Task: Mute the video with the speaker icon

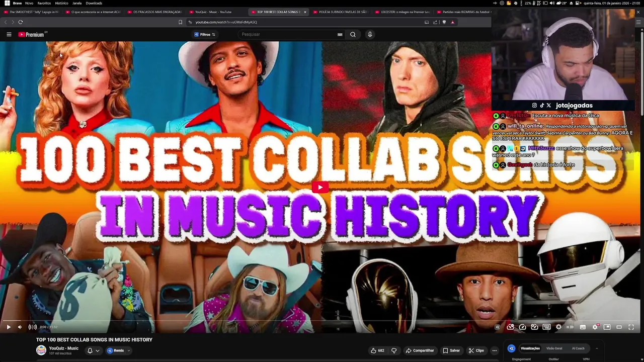Action: pyautogui.click(x=20, y=327)
